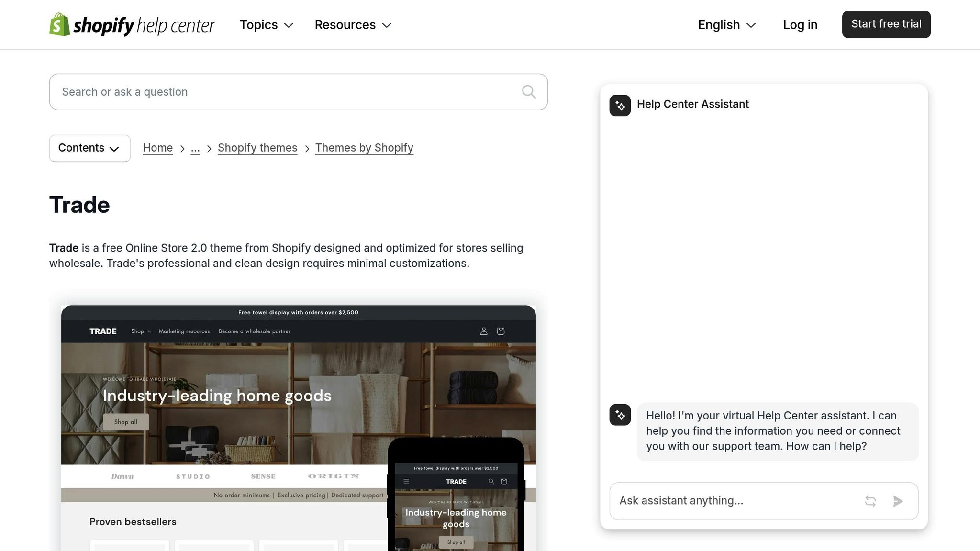Click the Log in link
This screenshot has height=551, width=980.
pyautogui.click(x=800, y=25)
